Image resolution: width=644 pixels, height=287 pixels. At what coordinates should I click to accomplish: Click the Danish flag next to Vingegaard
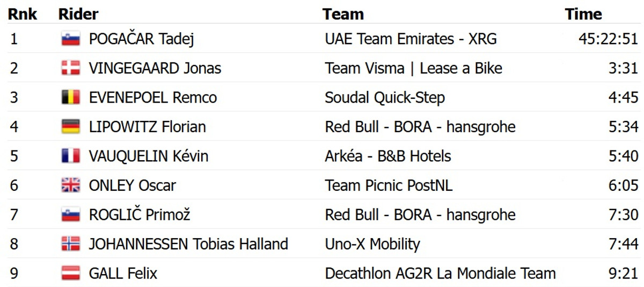pyautogui.click(x=71, y=68)
